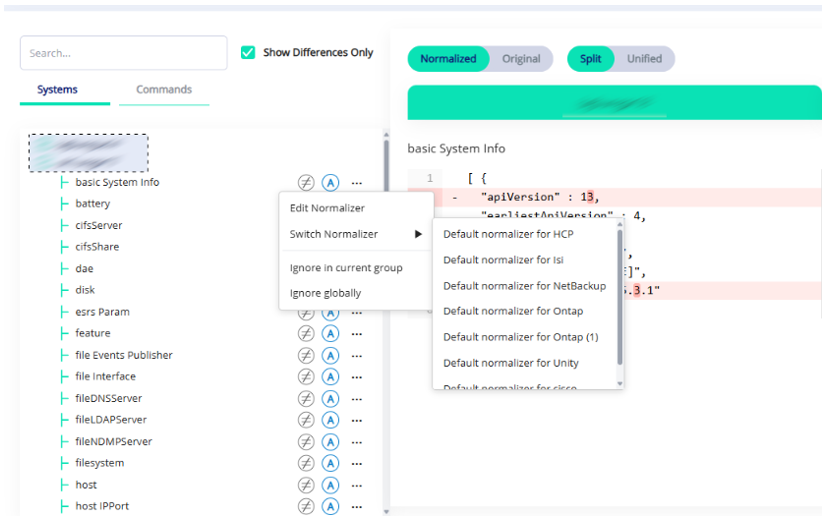Select disk tree item
Viewport: 840px width, 522px height.
coord(85,290)
